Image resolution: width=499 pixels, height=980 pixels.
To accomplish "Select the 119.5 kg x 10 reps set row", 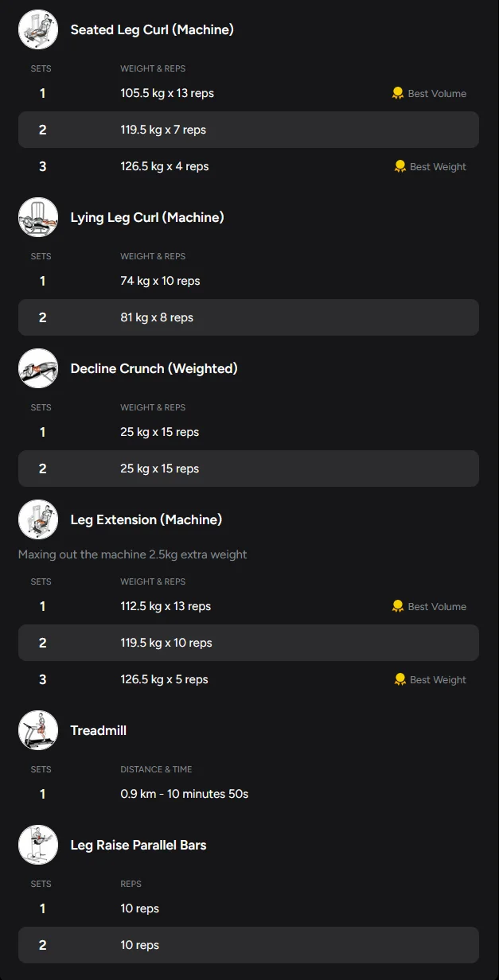I will click(248, 643).
